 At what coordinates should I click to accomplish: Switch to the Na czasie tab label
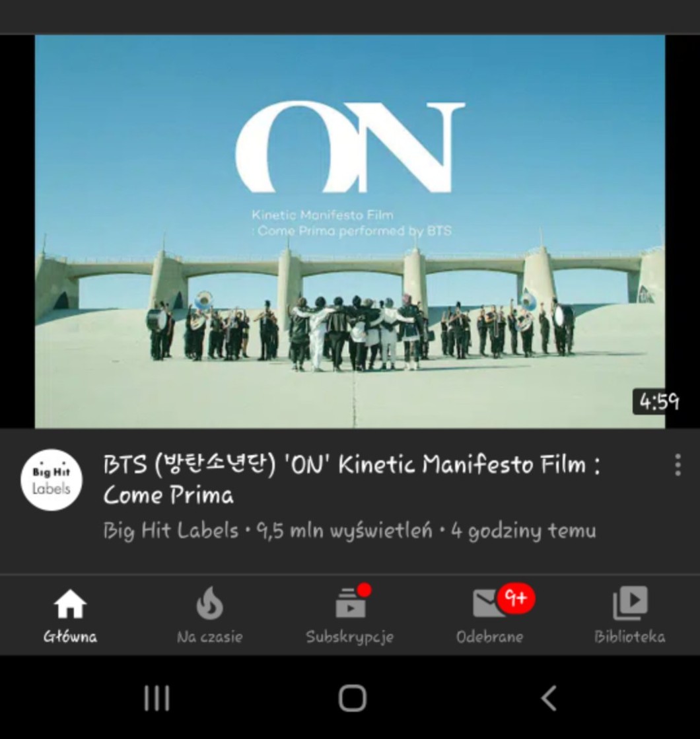tap(210, 637)
